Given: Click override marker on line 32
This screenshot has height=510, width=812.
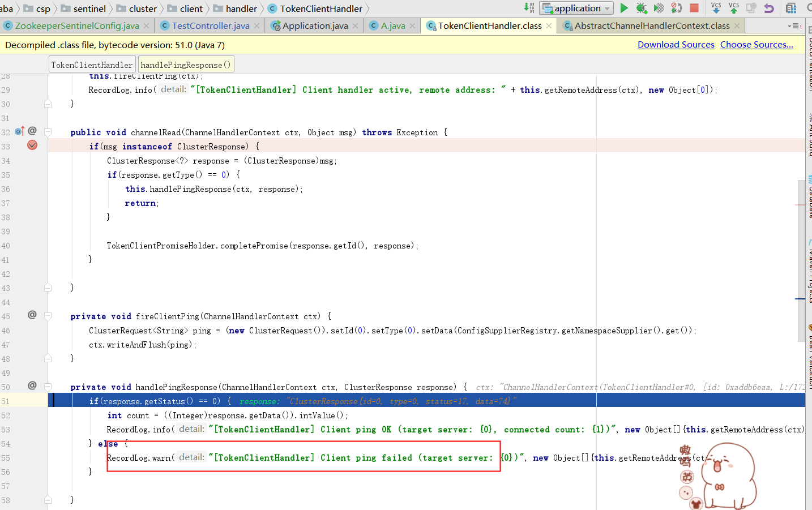Looking at the screenshot, I should (x=19, y=131).
